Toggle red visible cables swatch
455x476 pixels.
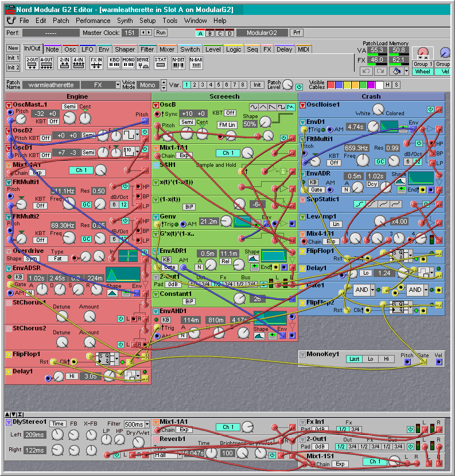(x=331, y=85)
